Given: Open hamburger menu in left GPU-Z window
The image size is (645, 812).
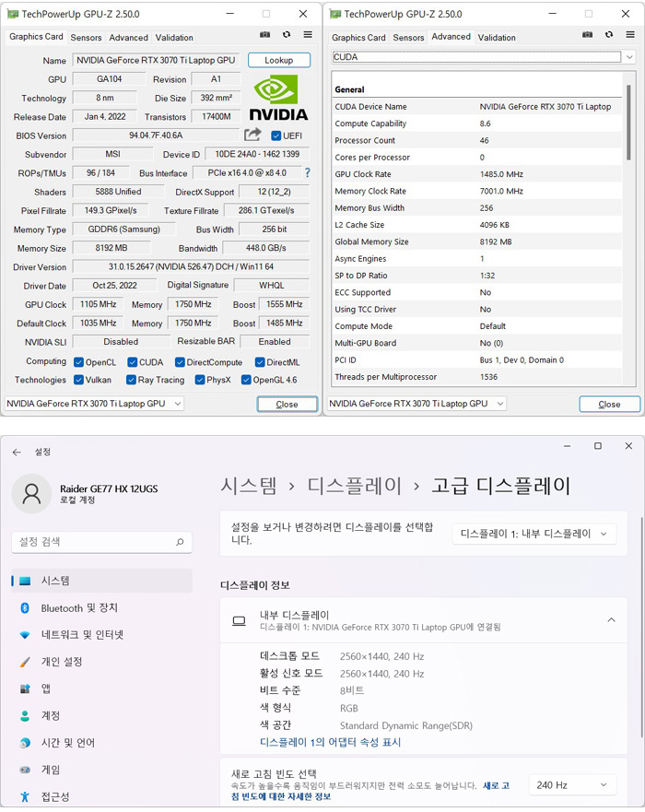Looking at the screenshot, I should 308,35.
